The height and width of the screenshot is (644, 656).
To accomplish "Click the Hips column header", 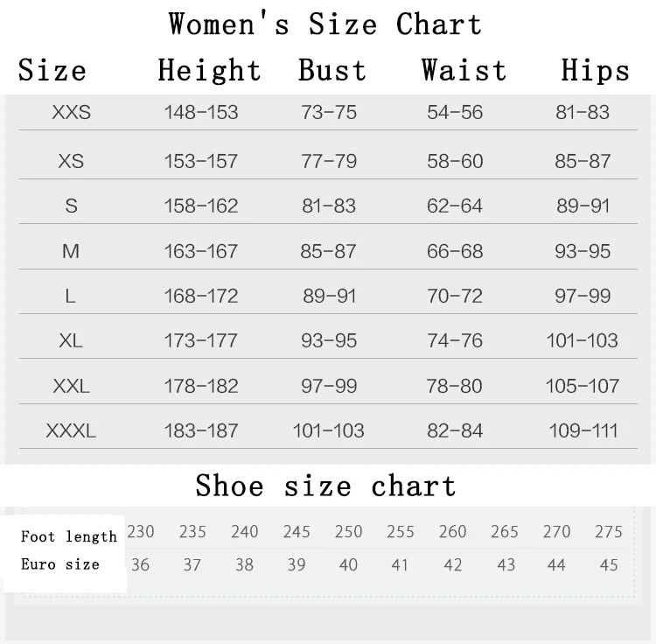I will 595,71.
